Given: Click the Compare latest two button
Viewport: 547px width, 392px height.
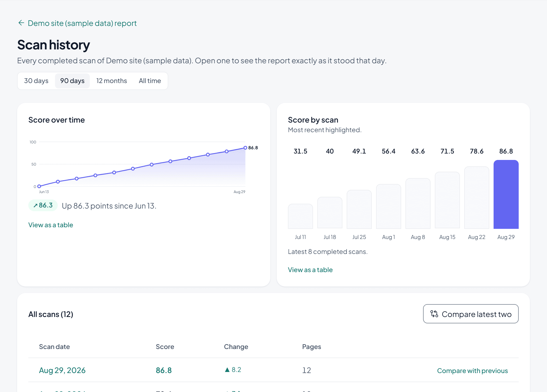Looking at the screenshot, I should coord(471,314).
